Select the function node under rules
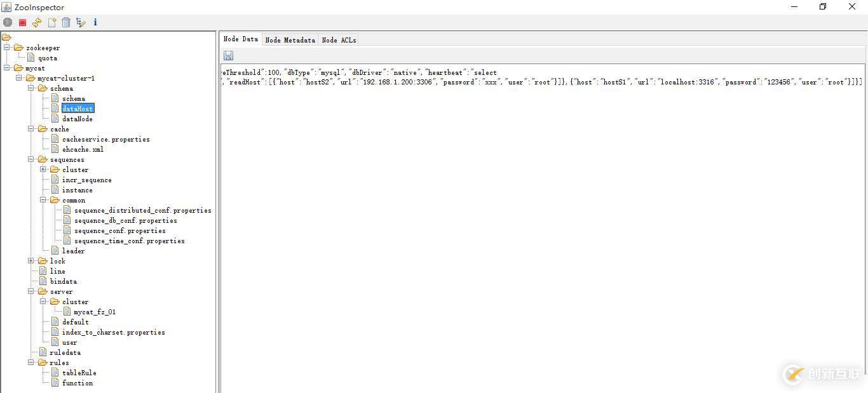The height and width of the screenshot is (393, 868). [78, 383]
